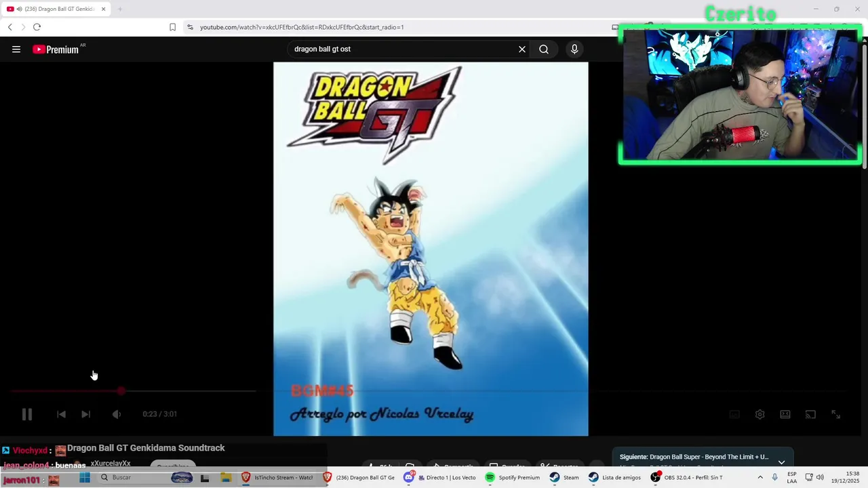Screen dimensions: 868x488
Task: Pause the Dragon Ball GT video
Action: click(27, 414)
